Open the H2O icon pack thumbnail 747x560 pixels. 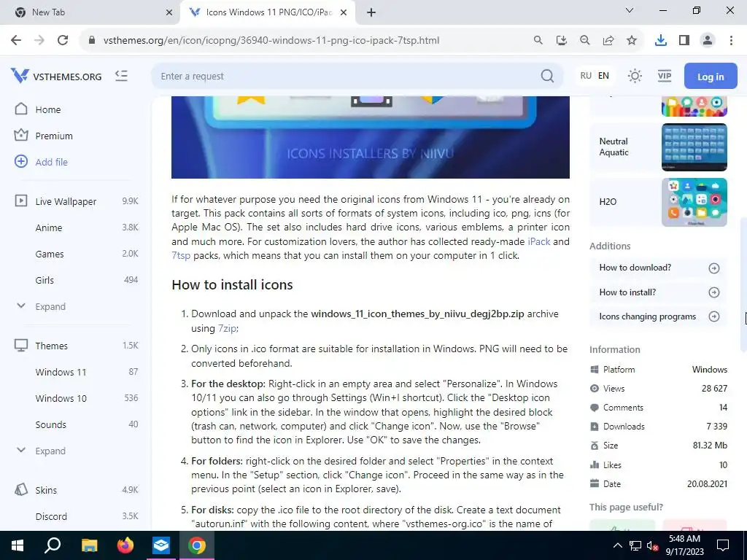click(694, 202)
